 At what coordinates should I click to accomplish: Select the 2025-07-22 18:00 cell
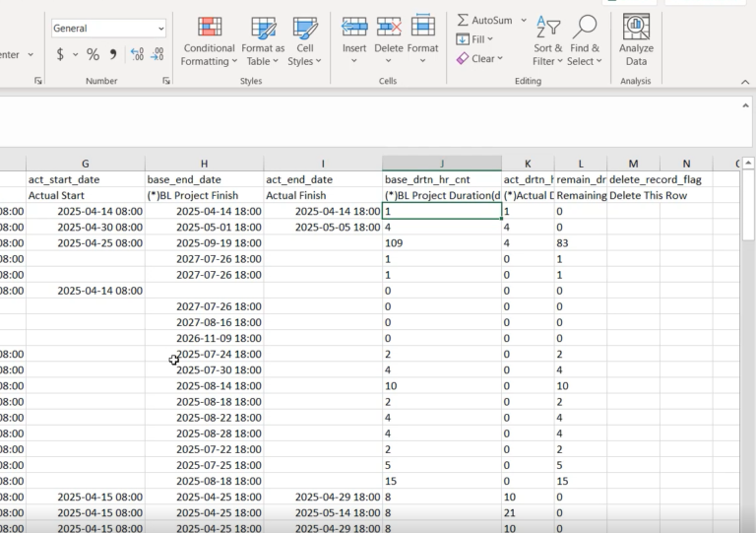(204, 449)
